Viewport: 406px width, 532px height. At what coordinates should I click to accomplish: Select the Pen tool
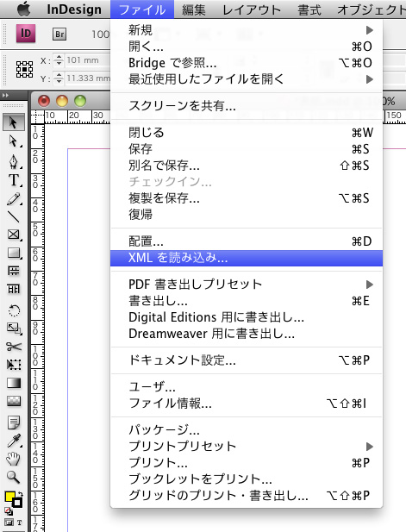click(14, 161)
